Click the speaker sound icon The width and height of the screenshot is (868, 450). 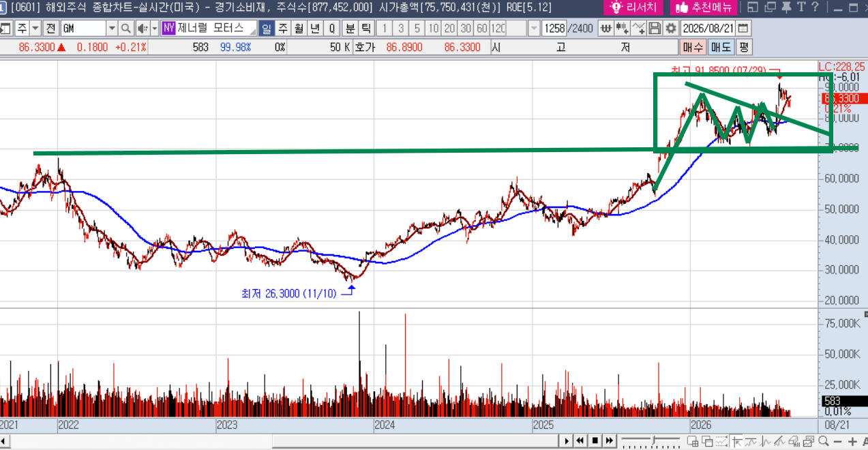click(142, 29)
